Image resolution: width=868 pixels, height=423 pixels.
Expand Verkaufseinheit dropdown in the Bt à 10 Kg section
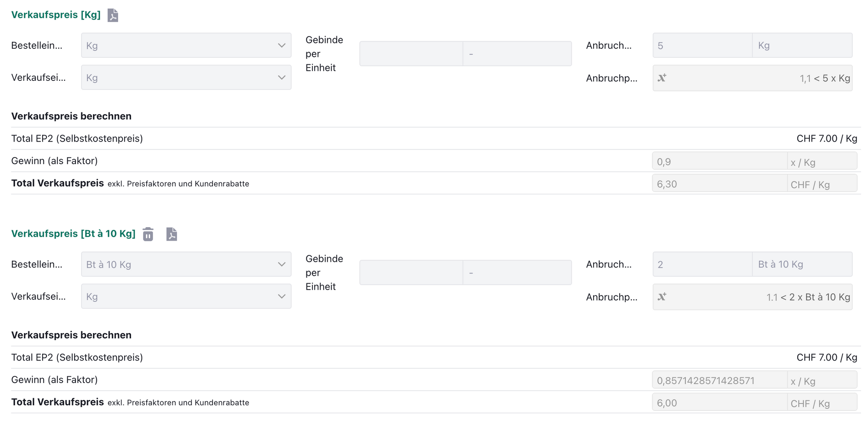tap(186, 297)
